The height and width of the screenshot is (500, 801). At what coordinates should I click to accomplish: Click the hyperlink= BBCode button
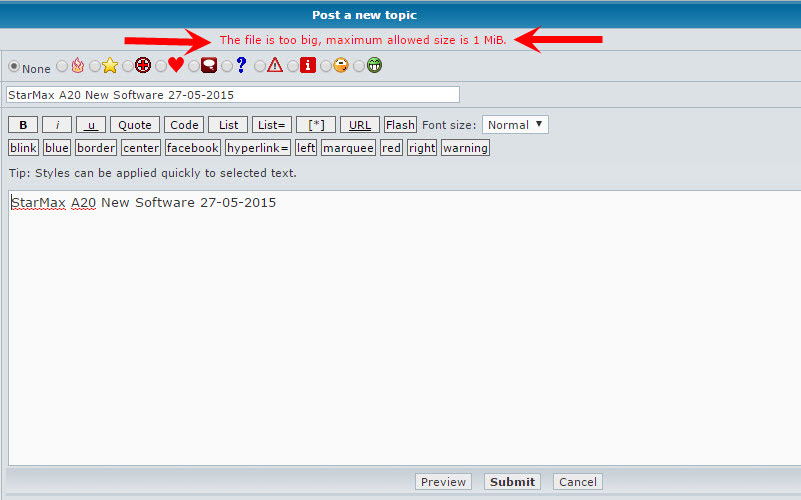click(x=258, y=148)
